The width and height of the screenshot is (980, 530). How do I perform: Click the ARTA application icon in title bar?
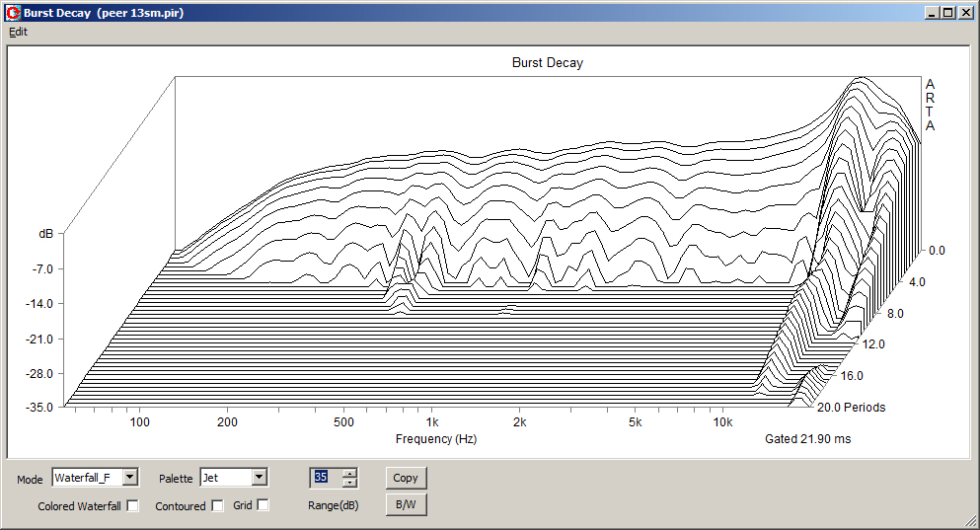(13, 13)
